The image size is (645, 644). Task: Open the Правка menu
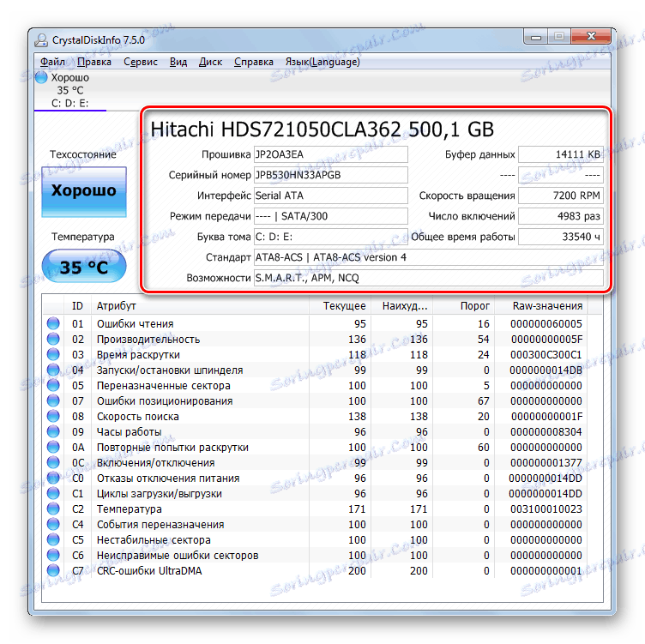[94, 62]
